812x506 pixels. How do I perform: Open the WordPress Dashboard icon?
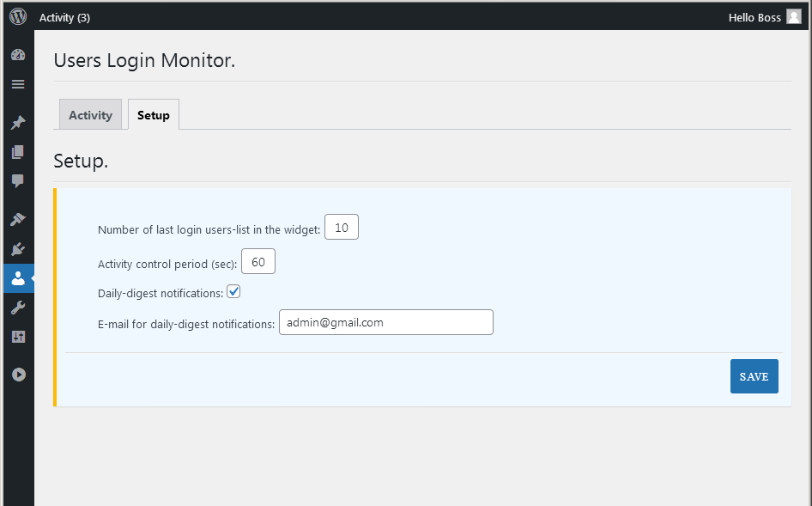click(x=18, y=54)
